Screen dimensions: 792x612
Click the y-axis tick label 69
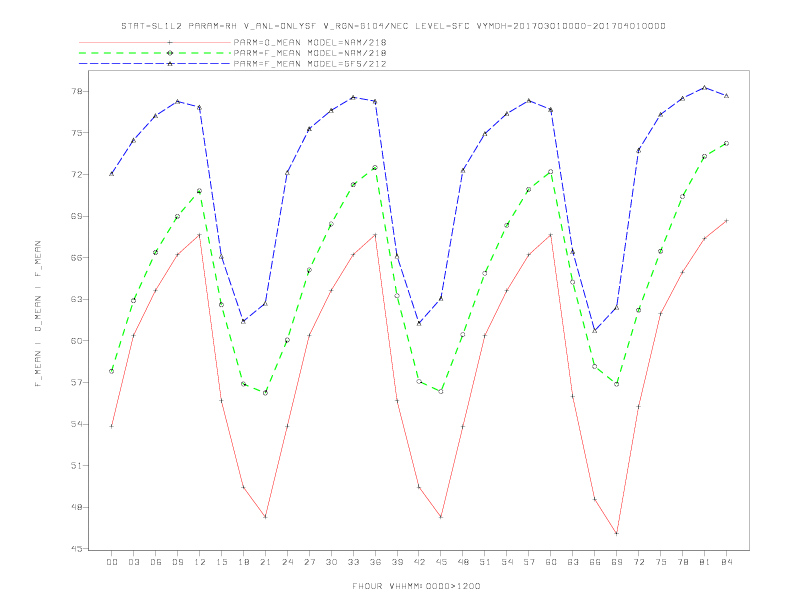pos(77,216)
